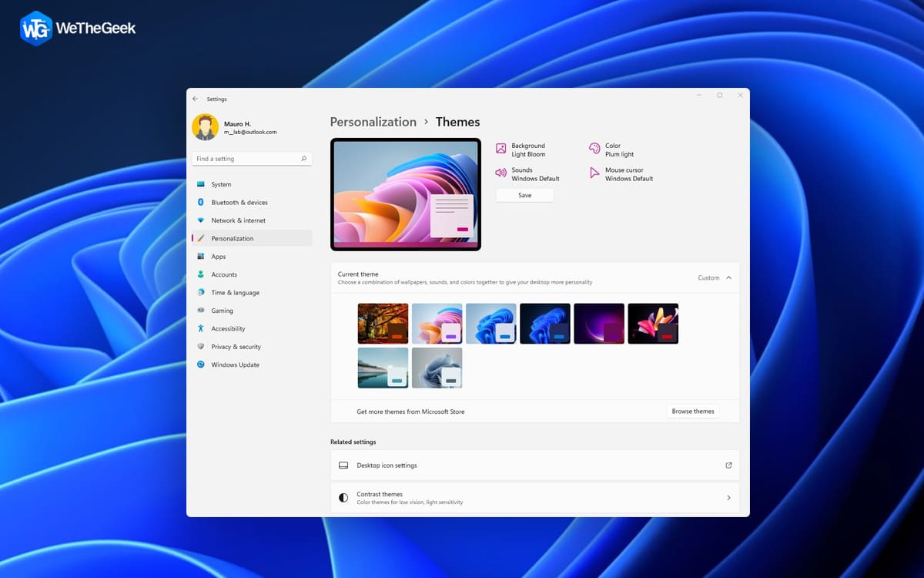Select the Sunrise lake theme thumbnail
This screenshot has height=578, width=924.
point(383,368)
